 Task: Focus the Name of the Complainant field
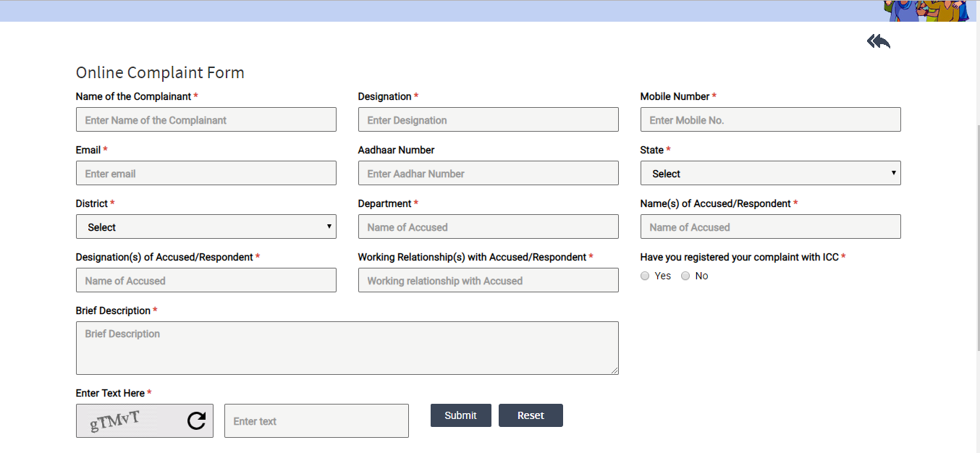[206, 120]
